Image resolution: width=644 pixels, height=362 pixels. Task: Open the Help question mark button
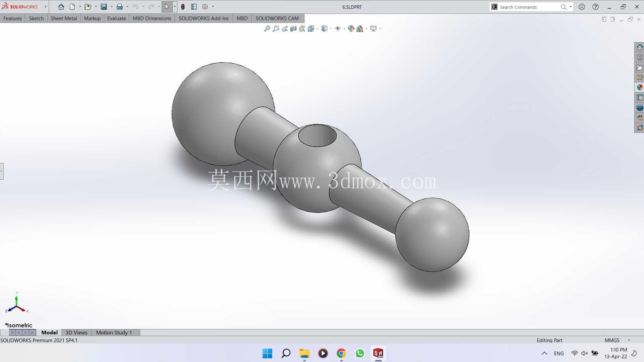coord(596,7)
